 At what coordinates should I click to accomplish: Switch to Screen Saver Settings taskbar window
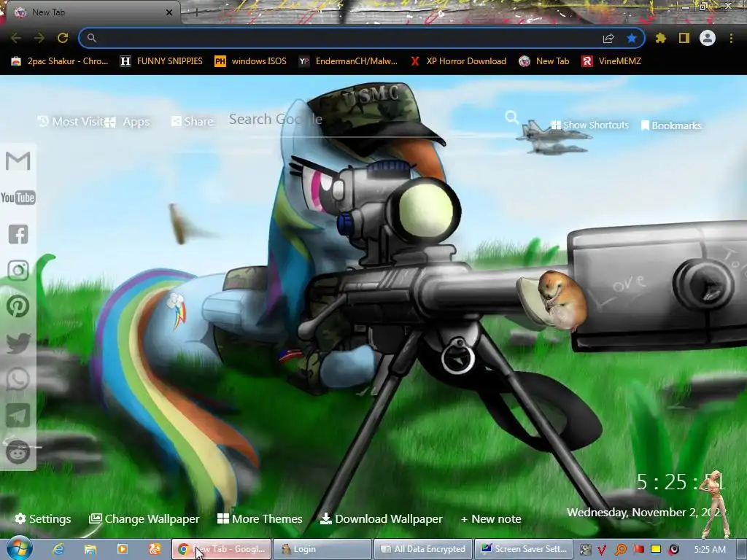pyautogui.click(x=524, y=549)
